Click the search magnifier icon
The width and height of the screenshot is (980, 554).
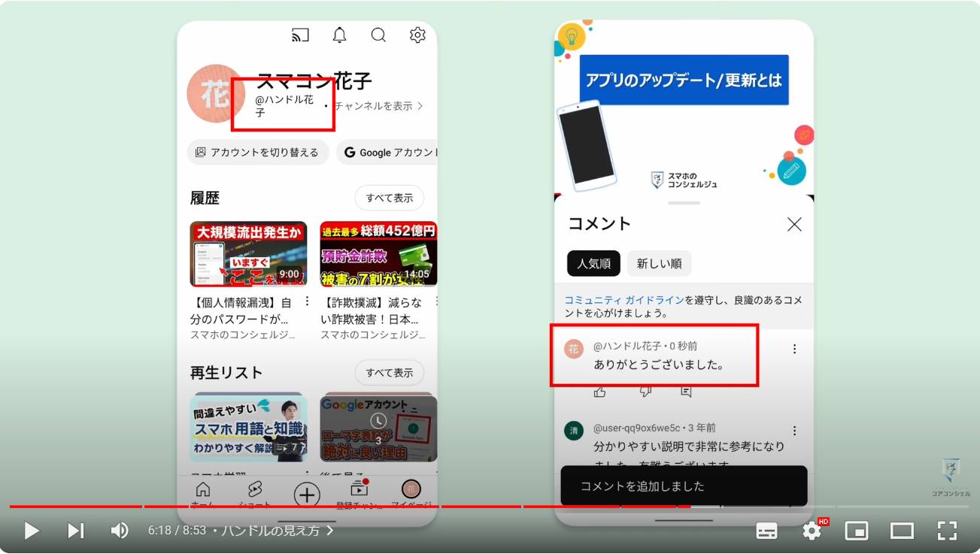(378, 35)
